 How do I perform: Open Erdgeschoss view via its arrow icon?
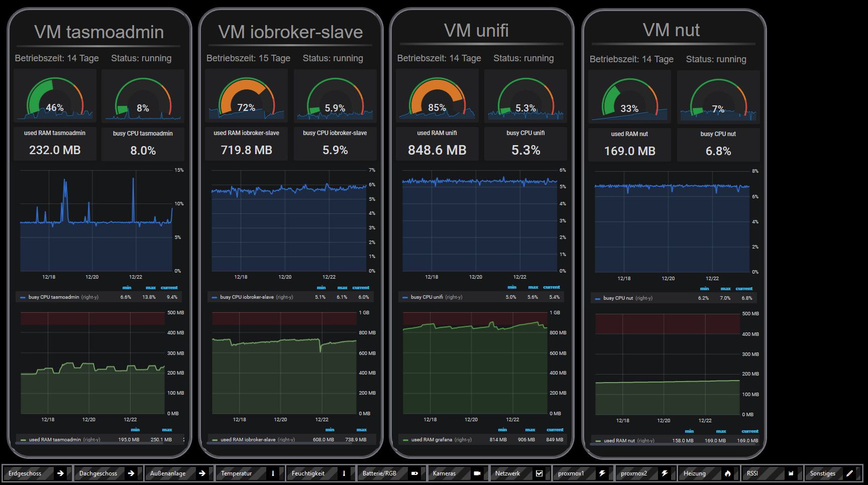click(60, 473)
